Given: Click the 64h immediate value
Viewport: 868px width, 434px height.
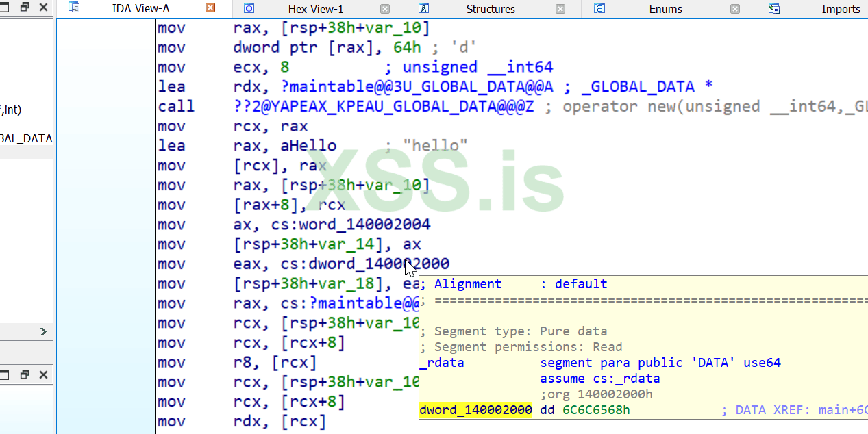Looking at the screenshot, I should (408, 47).
